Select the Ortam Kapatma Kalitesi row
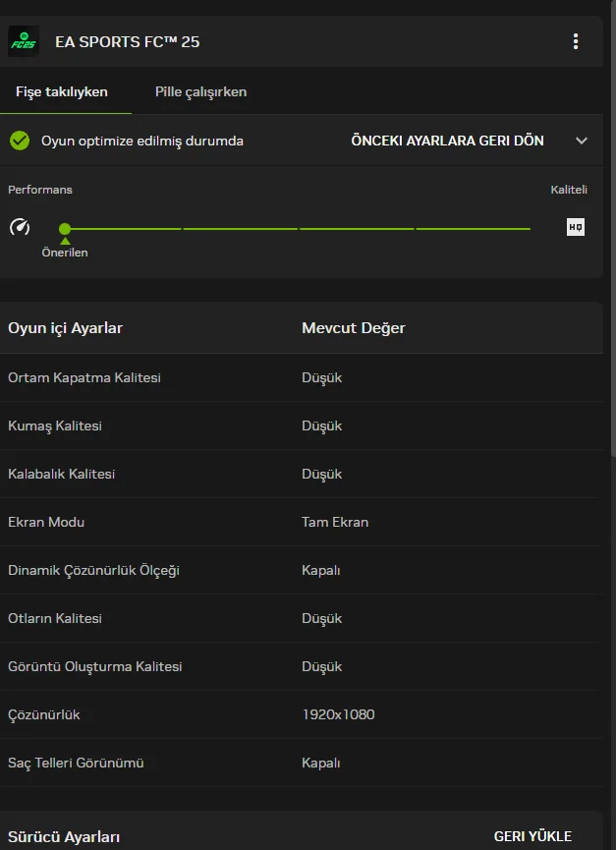The image size is (616, 850). [302, 377]
